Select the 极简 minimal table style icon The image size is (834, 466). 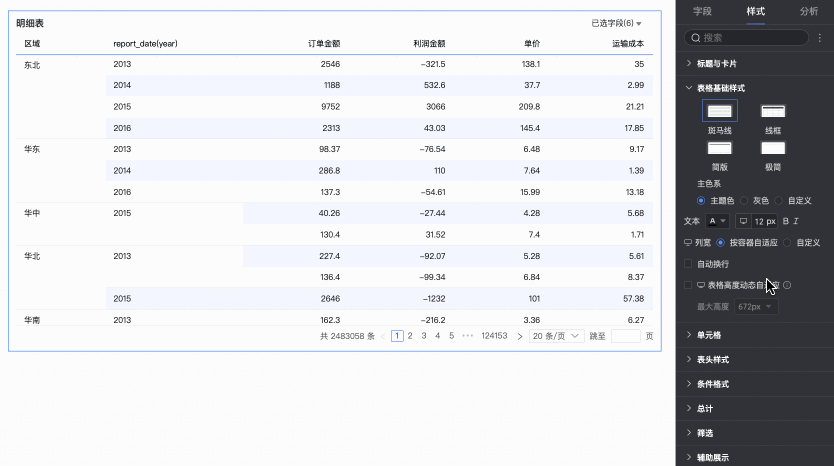pos(773,148)
